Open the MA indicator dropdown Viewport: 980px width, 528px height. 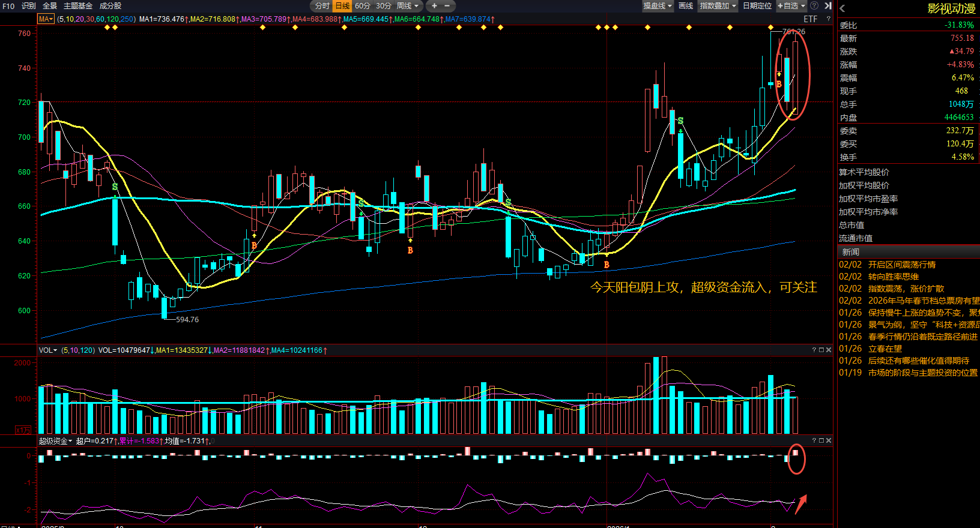[x=46, y=19]
